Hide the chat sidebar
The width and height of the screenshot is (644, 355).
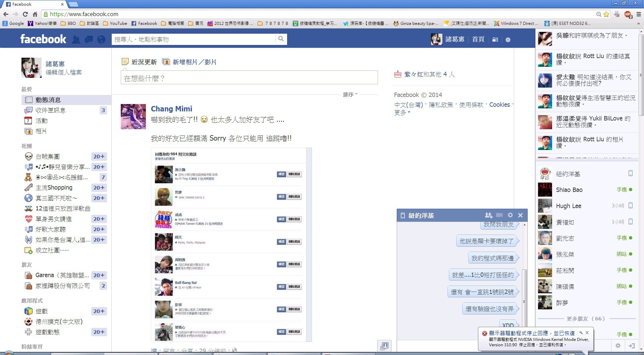pyautogui.click(x=632, y=345)
